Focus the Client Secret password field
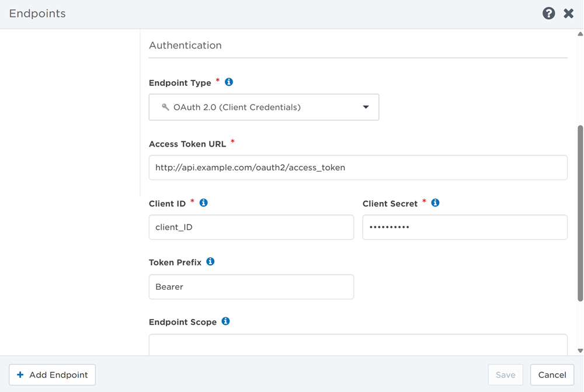Viewport: 584px width, 392px height. (x=465, y=227)
